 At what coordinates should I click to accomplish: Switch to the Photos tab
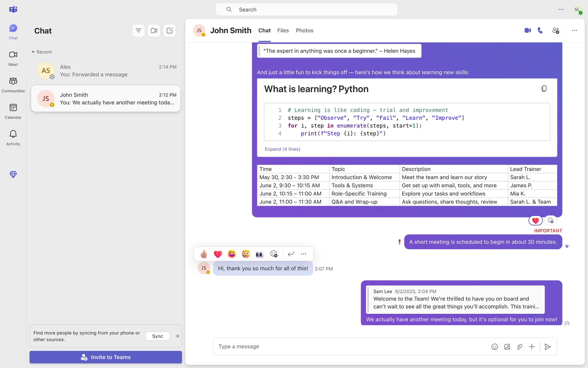pos(304,30)
